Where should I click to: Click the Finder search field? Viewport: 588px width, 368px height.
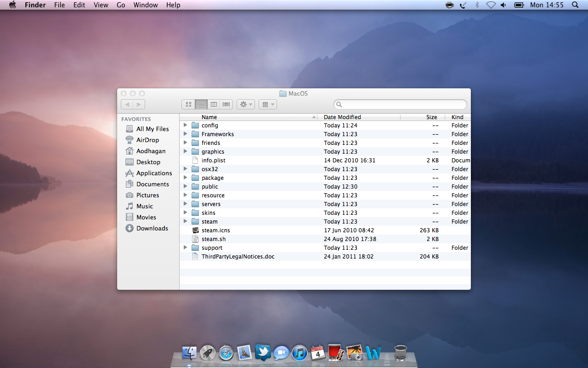400,104
